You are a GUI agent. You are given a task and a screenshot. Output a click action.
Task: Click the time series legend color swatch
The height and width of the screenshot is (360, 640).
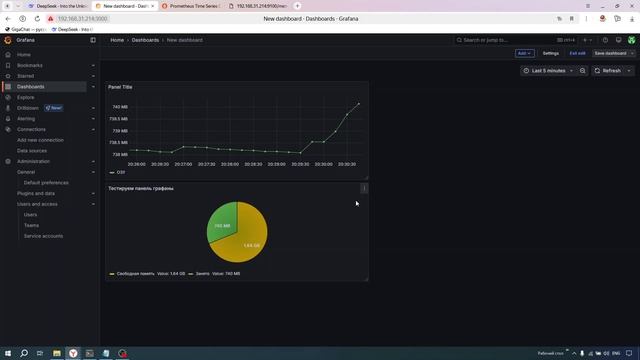pos(112,173)
